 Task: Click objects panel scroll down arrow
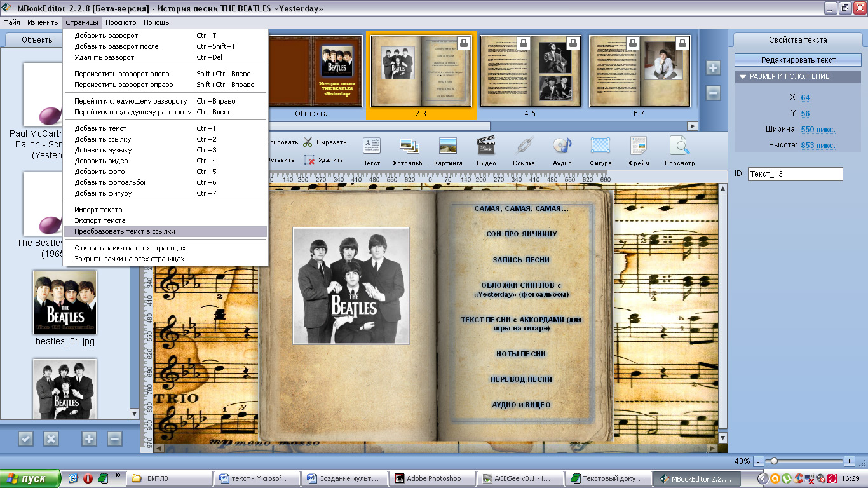(x=134, y=414)
